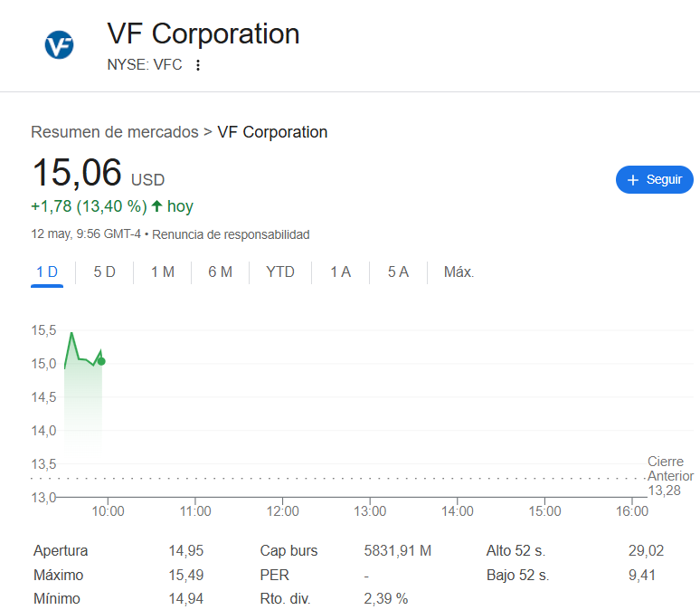This screenshot has width=700, height=610.
Task: Select the 1 M range tab
Action: coord(163,272)
